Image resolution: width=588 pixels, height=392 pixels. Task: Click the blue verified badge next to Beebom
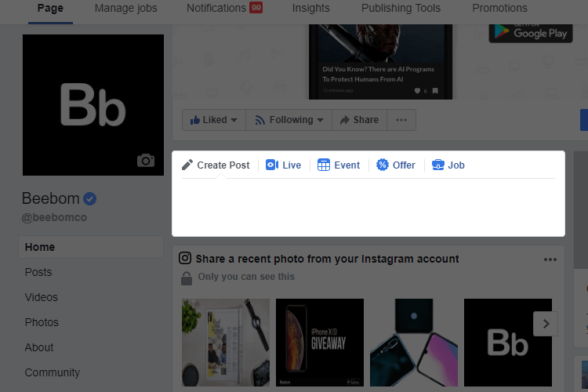pyautogui.click(x=89, y=198)
